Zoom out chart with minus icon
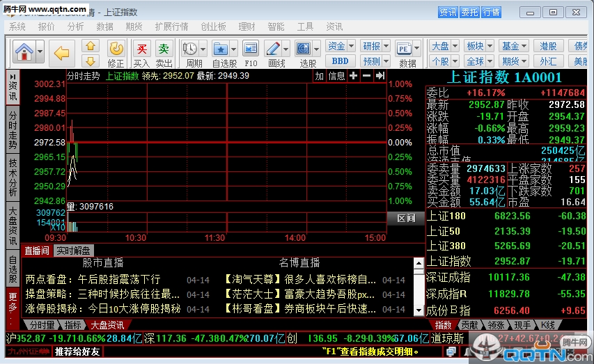594x364 pixels. click(x=366, y=76)
